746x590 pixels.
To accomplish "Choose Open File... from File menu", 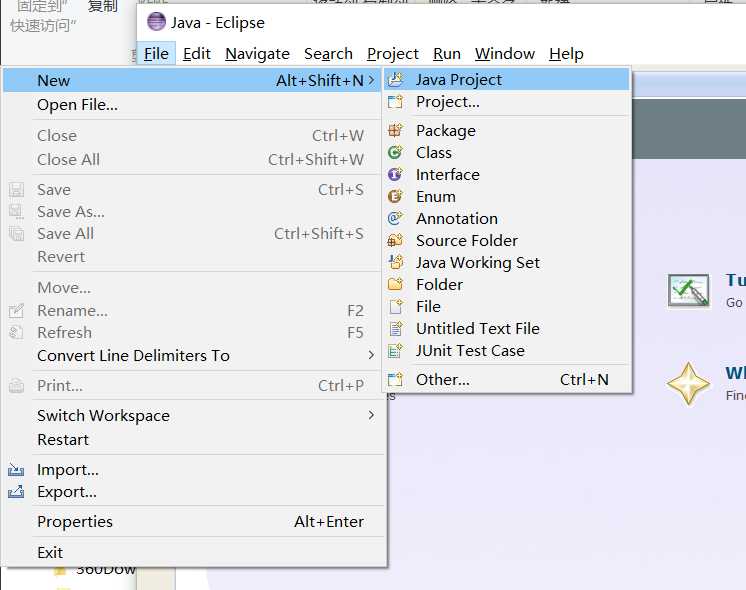I will [194, 105].
